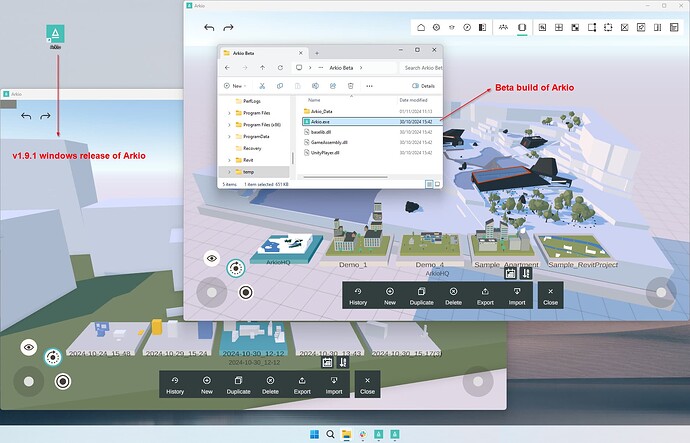Expand the temp folder tree node
The image size is (690, 443).
pyautogui.click(x=229, y=172)
